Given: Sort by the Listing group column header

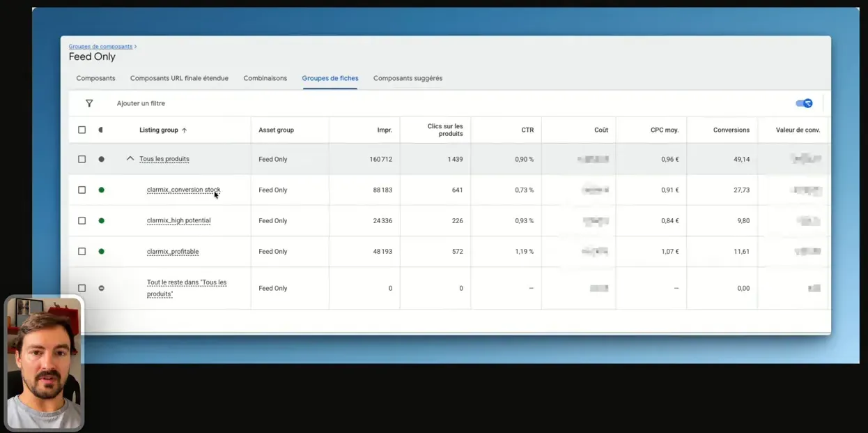Looking at the screenshot, I should click(x=159, y=130).
